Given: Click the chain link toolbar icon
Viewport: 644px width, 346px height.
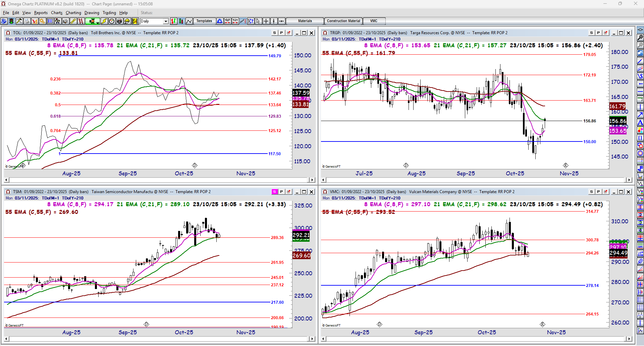Looking at the screenshot, I should point(73,21).
